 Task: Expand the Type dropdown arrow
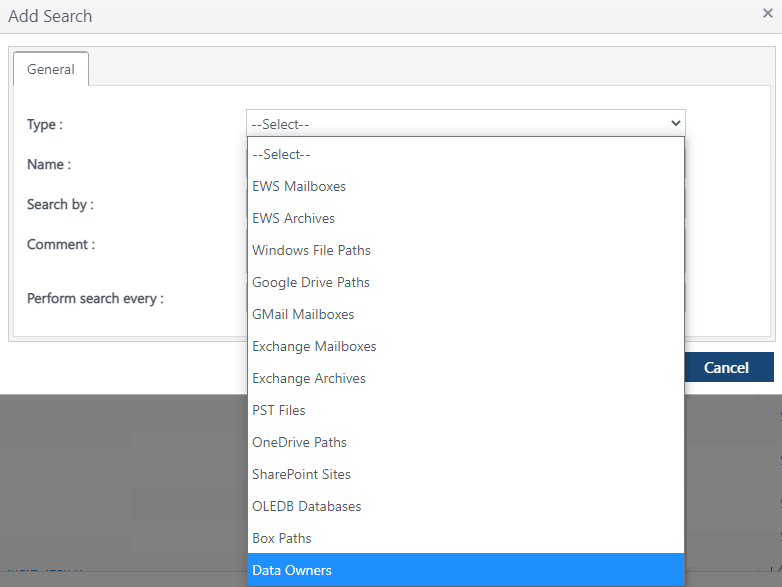click(676, 124)
